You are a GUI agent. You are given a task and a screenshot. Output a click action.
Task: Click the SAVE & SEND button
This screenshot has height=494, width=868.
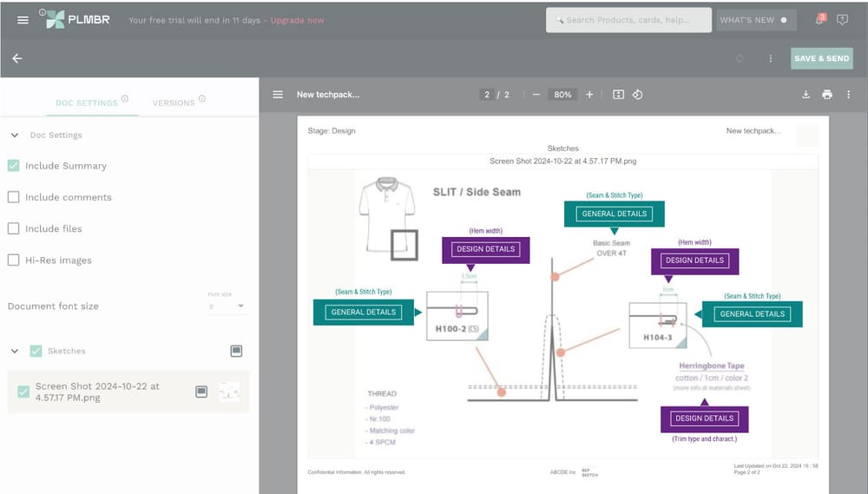pyautogui.click(x=821, y=58)
